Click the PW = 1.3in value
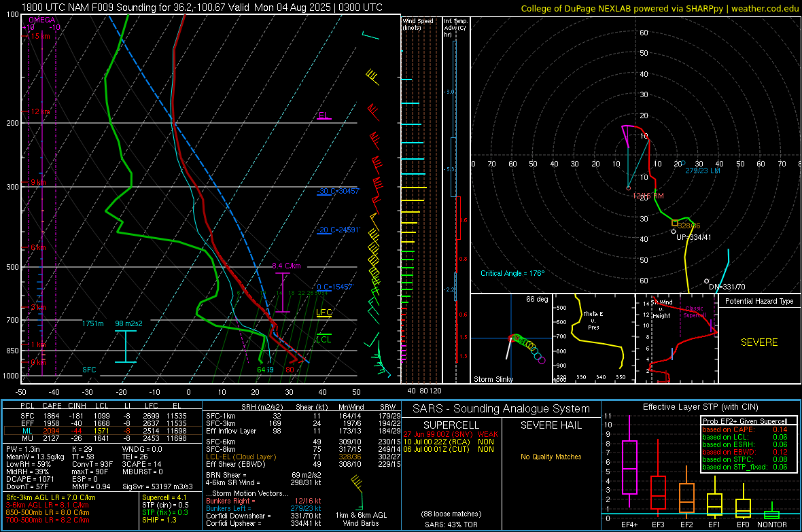This screenshot has height=532, width=802. pos(23,449)
